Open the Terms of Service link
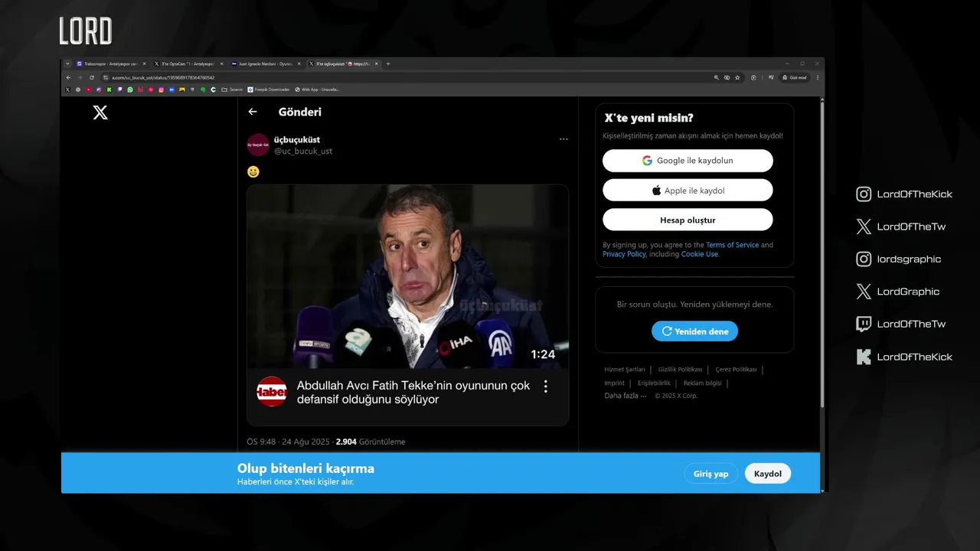The image size is (980, 551). pos(733,245)
